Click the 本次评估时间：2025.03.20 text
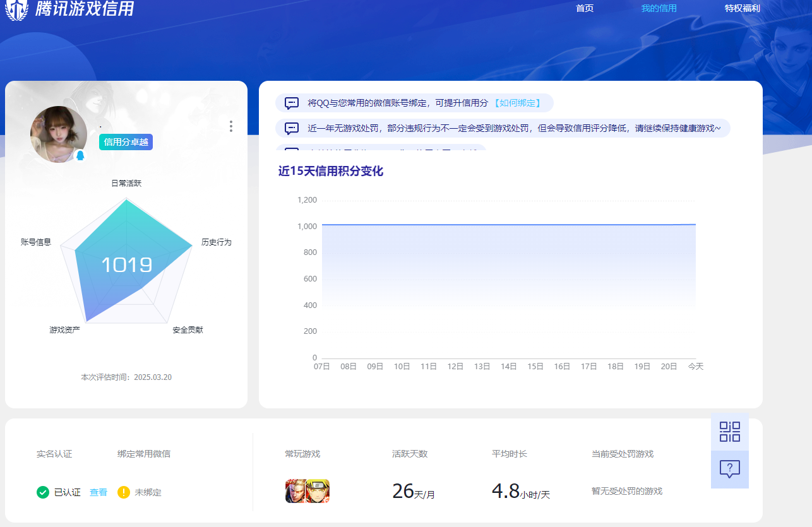The height and width of the screenshot is (527, 812). (x=126, y=377)
